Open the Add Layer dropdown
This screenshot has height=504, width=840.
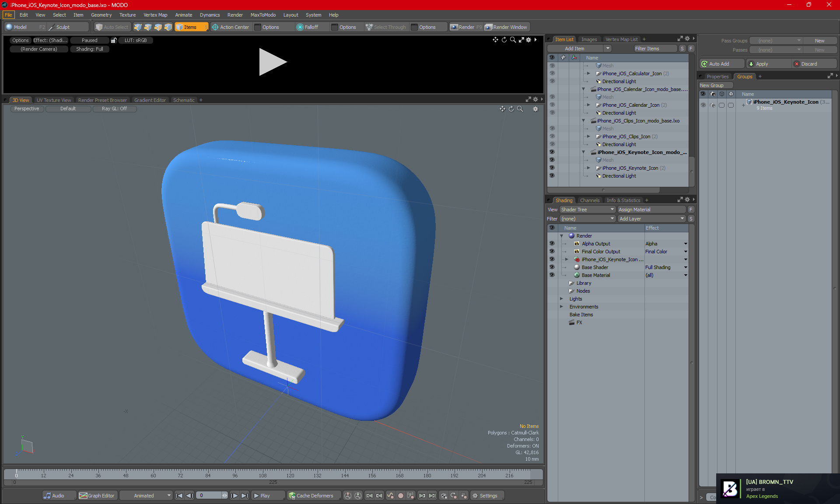651,219
